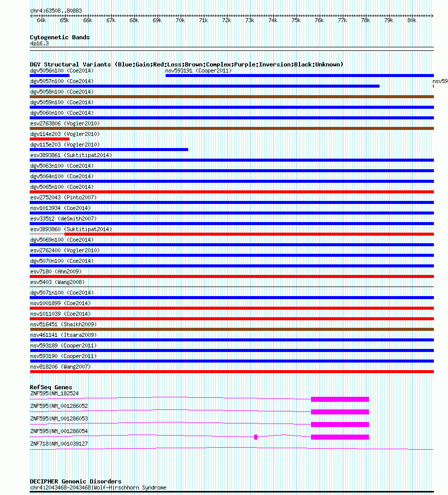The height and width of the screenshot is (495, 448).
Task: Click the cut-off nsv59 label at right edge
Action: point(440,81)
